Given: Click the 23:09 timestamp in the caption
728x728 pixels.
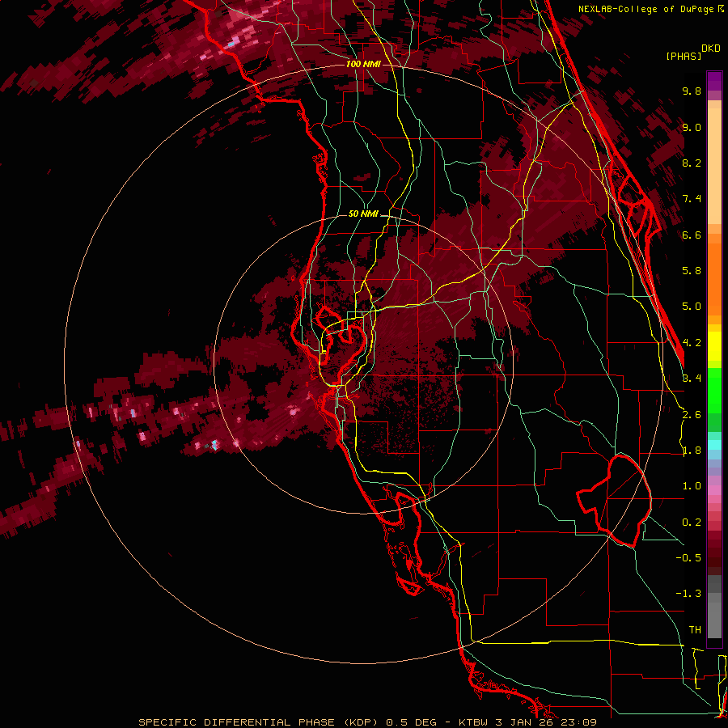Looking at the screenshot, I should pos(580,722).
